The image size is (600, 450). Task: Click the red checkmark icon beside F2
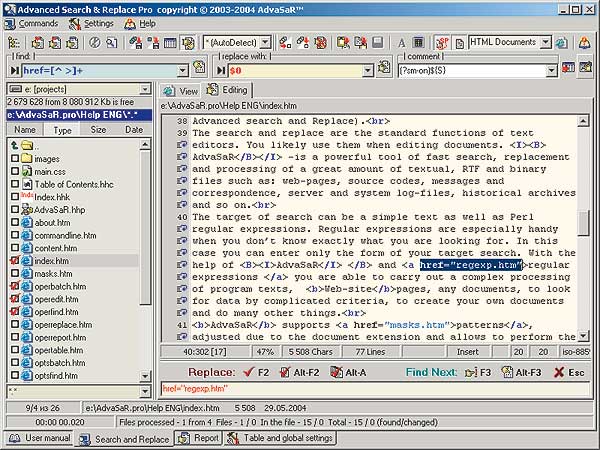coord(249,372)
